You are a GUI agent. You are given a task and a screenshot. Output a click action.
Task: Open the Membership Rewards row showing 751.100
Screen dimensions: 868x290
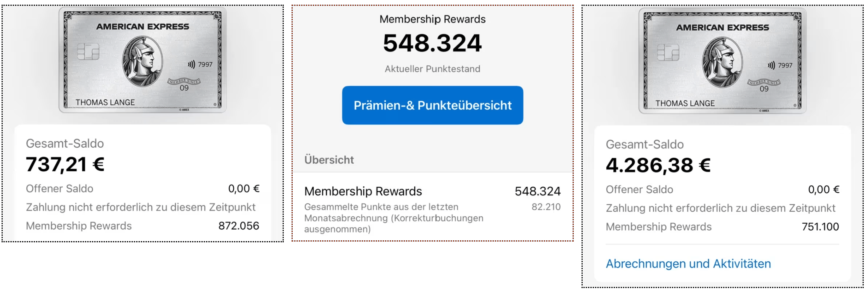[722, 226]
